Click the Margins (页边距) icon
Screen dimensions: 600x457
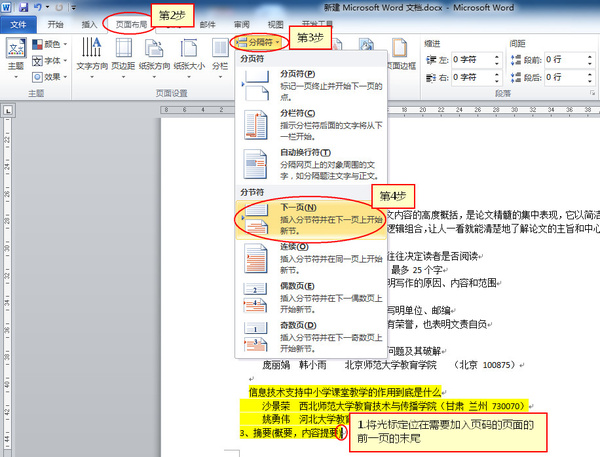(x=123, y=55)
